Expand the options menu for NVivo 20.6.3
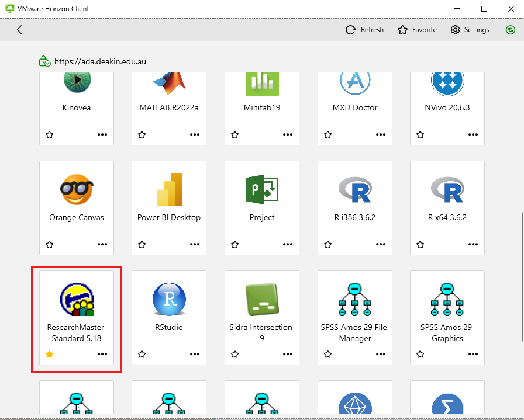 pos(473,134)
